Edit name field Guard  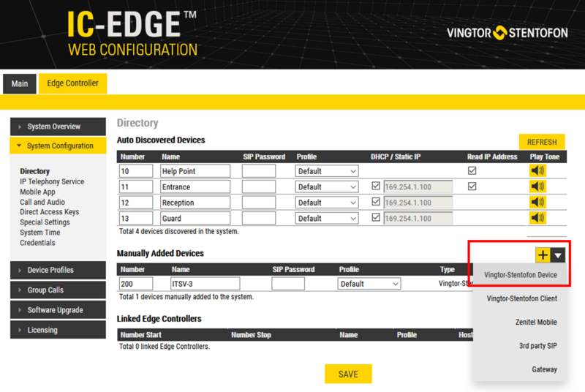195,218
